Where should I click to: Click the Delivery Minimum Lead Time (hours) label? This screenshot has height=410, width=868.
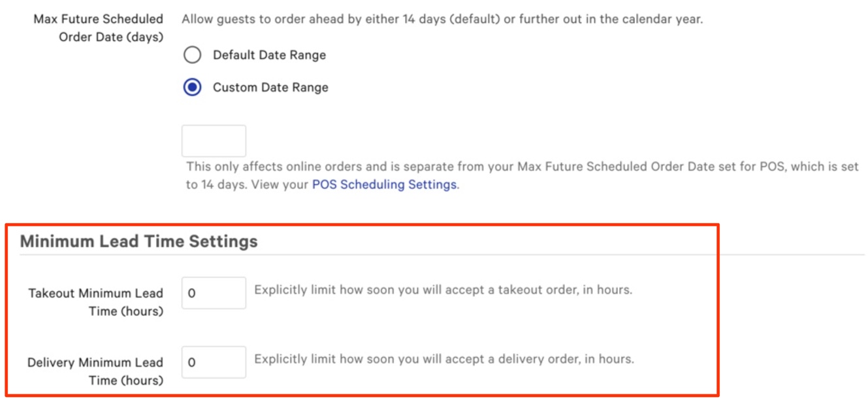(95, 371)
